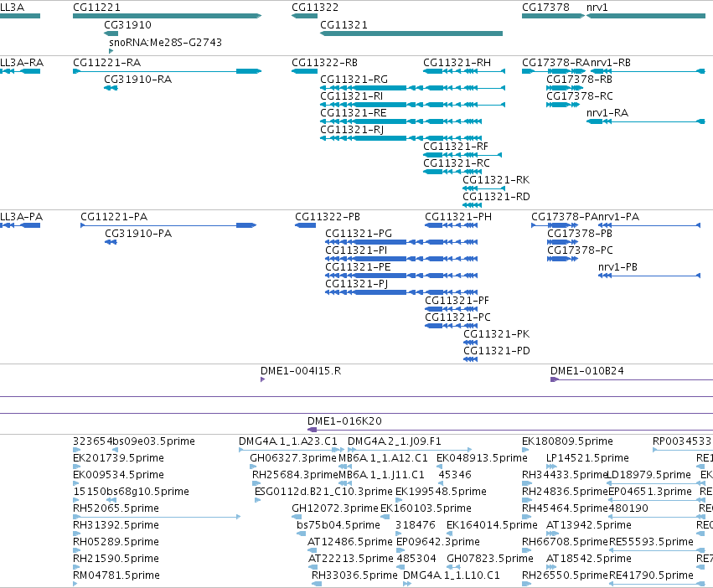This screenshot has height=588, width=713.
Task: Select transcript CG17378-RC
Action: (x=580, y=96)
